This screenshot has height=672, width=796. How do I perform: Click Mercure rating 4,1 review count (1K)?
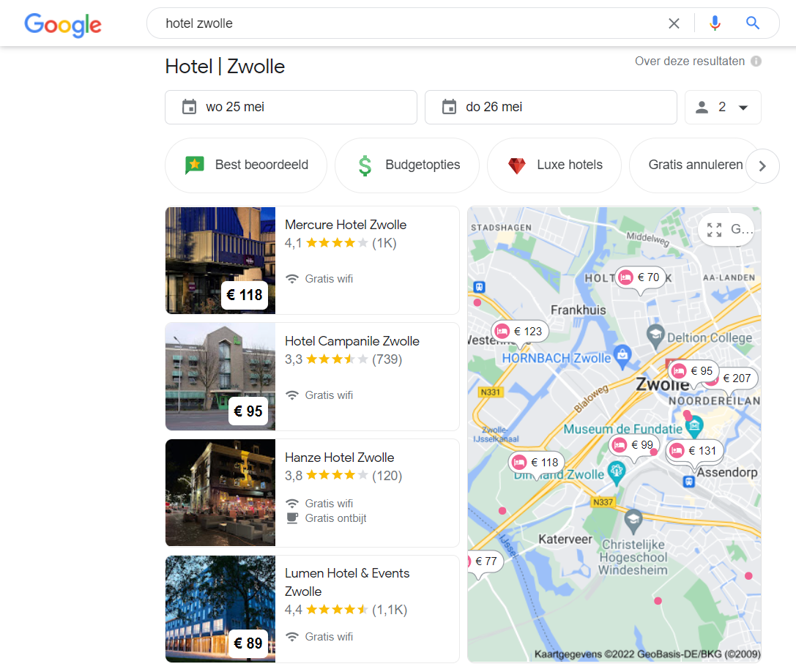pos(384,243)
